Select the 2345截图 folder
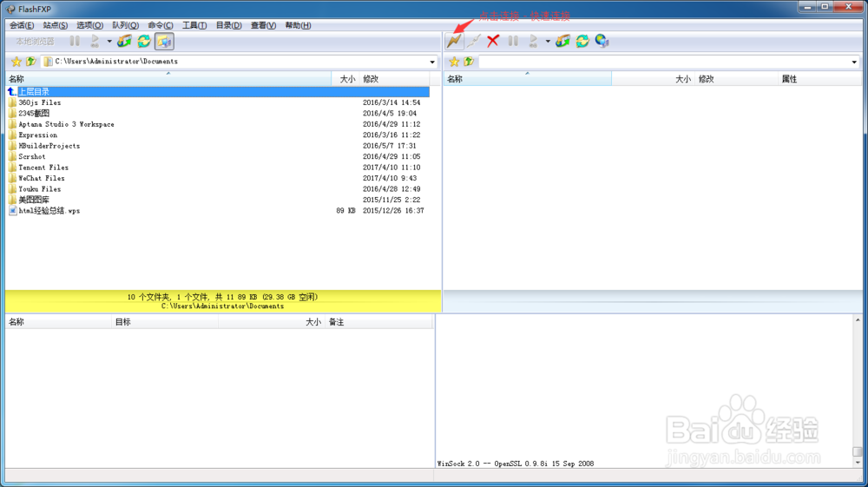868x487 pixels. (218, 114)
